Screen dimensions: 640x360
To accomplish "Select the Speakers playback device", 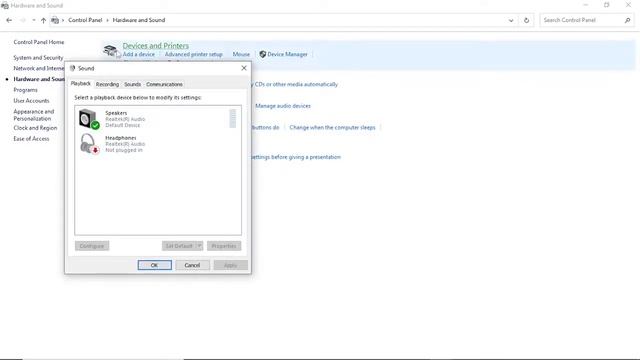I will [157, 119].
